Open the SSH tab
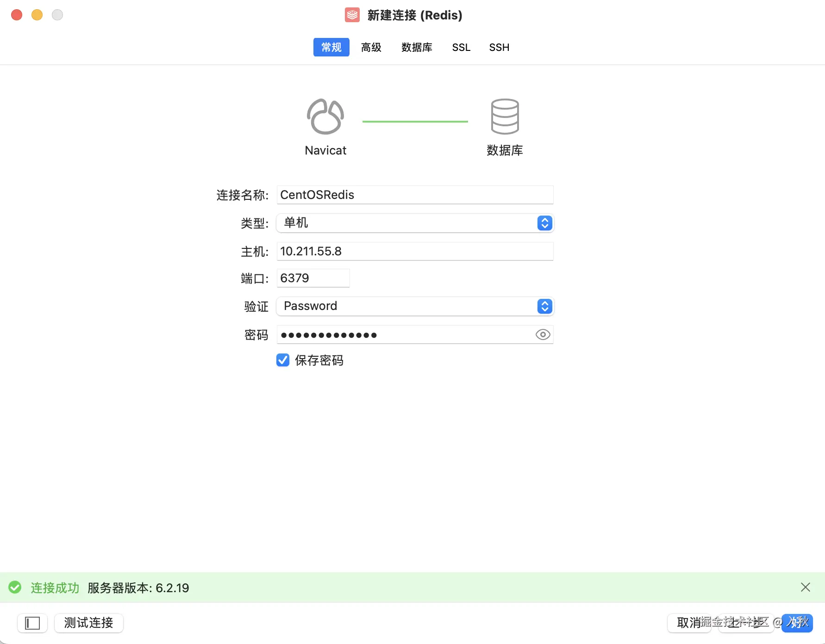 [x=499, y=47]
